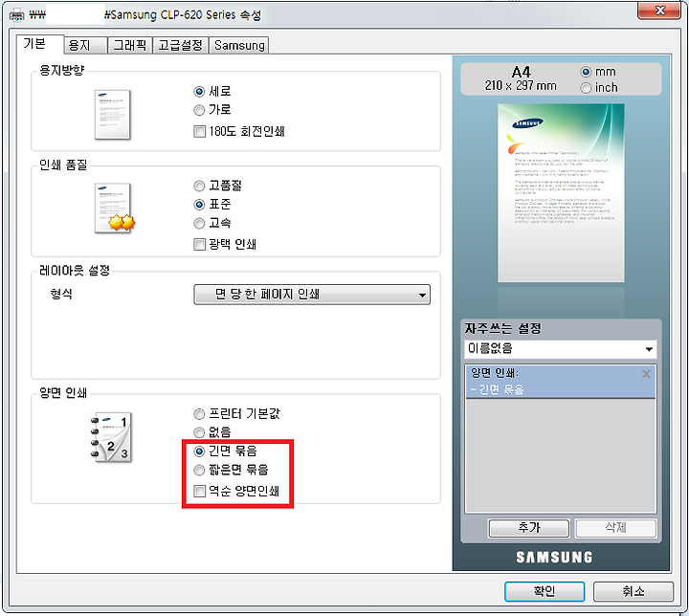This screenshot has height=616, width=689.
Task: Enable 180도 회전인쇄 checkbox
Action: coord(239,131)
